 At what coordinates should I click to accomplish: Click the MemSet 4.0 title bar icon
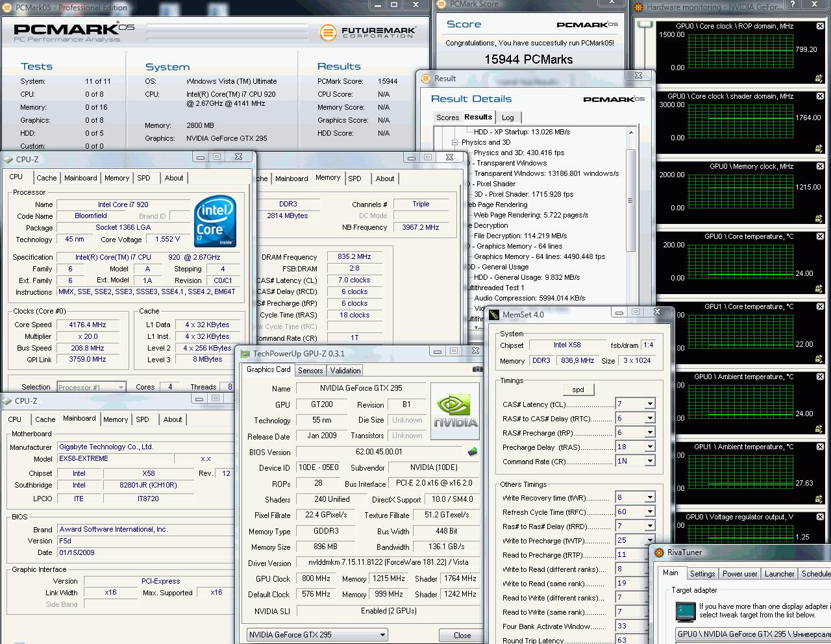point(494,315)
